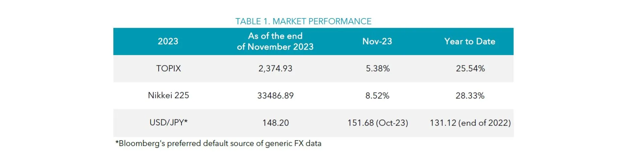Viewport: 644px width, 154px height.
Task: Click the (end of 2022) annotation text
Action: [485, 123]
